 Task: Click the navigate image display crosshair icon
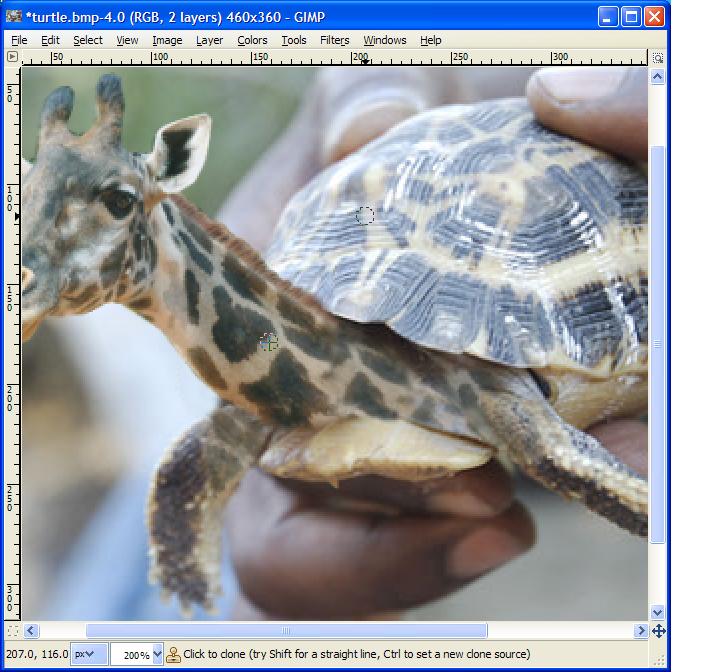[x=658, y=631]
